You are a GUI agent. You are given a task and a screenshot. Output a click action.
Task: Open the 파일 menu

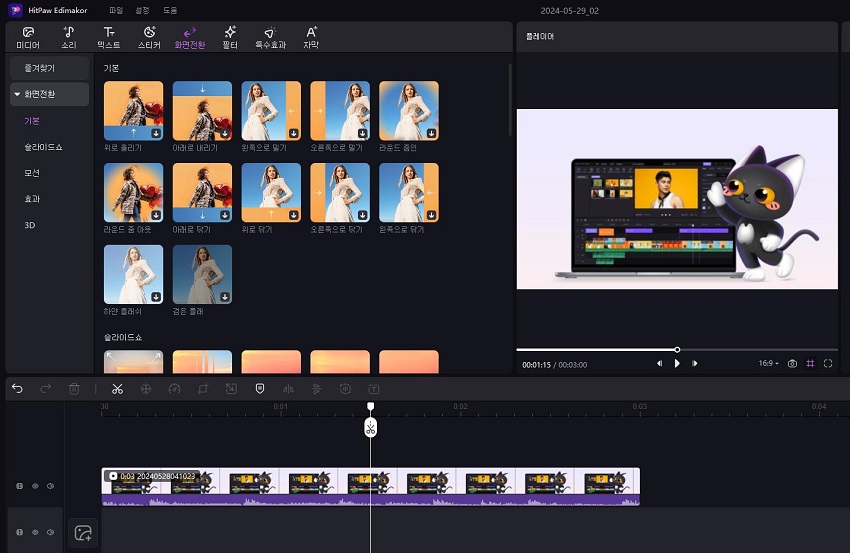pyautogui.click(x=116, y=10)
